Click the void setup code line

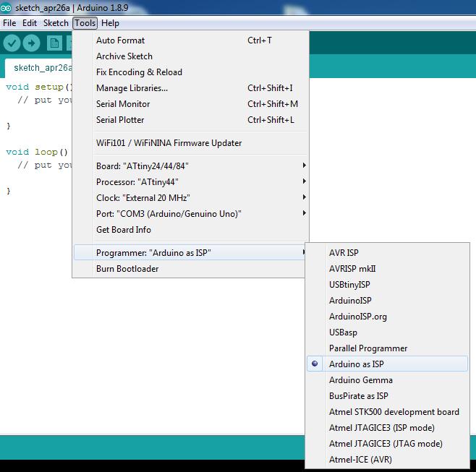point(39,87)
